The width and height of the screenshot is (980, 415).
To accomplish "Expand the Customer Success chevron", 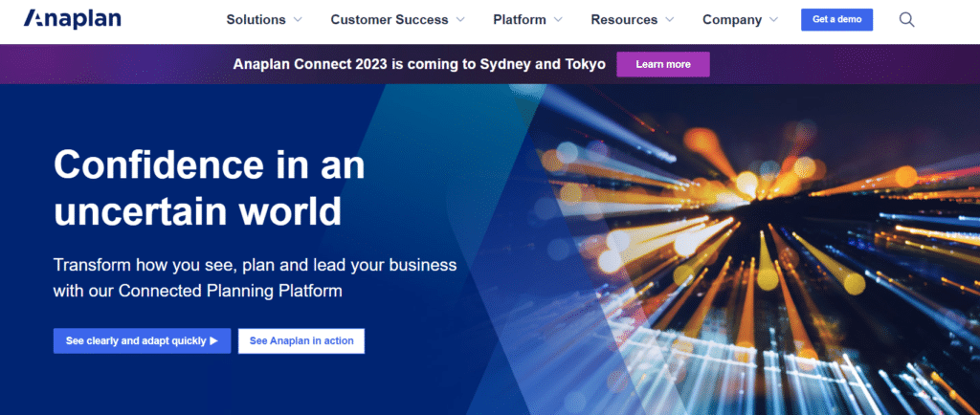I will pos(460,20).
